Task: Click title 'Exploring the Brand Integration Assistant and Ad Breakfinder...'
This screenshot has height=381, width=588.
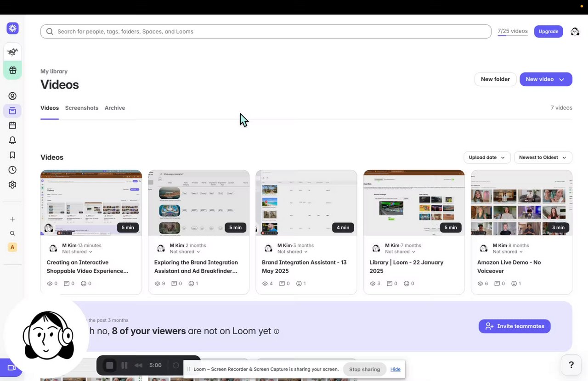Action: tap(196, 267)
